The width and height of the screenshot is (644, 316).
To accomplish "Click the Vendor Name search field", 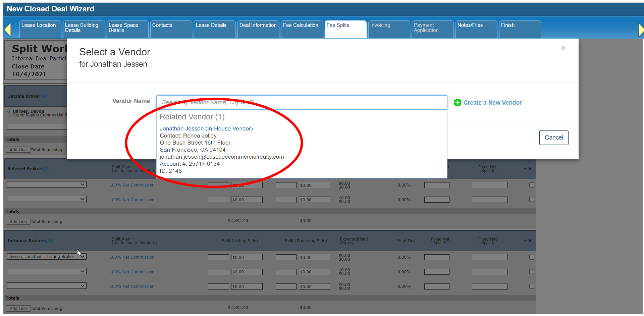I will (x=301, y=103).
